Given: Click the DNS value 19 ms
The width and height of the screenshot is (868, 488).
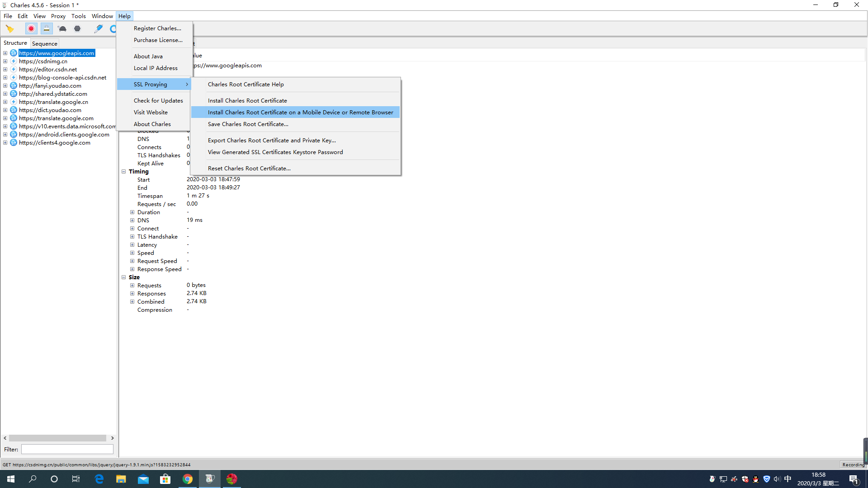Looking at the screenshot, I should 194,220.
